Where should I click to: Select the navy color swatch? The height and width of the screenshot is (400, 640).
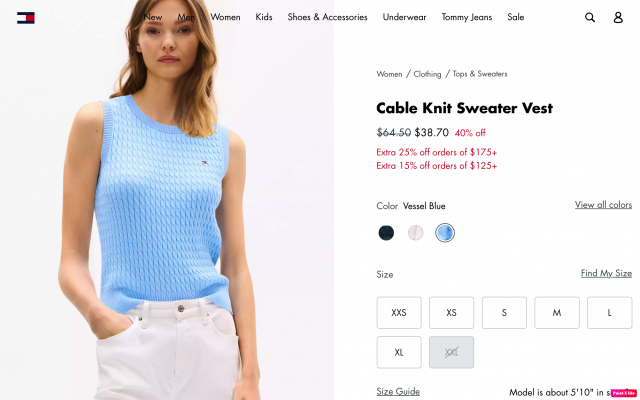[x=386, y=233]
